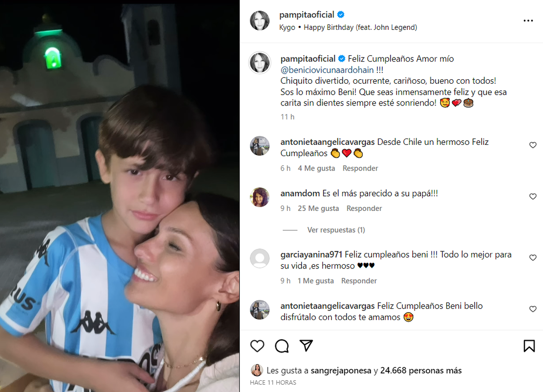Share post via paper plane icon
The width and height of the screenshot is (543, 392).
(306, 346)
